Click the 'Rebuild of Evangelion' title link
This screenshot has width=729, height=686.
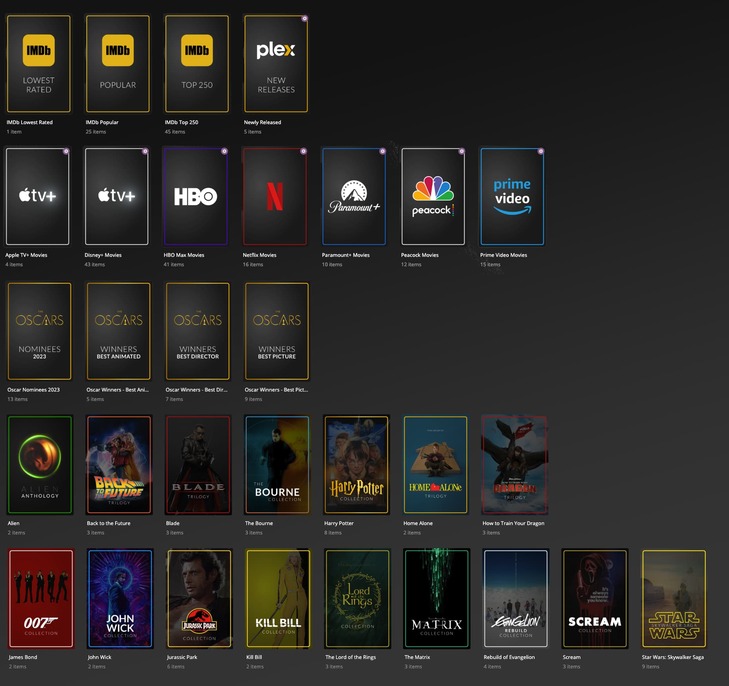tap(509, 657)
